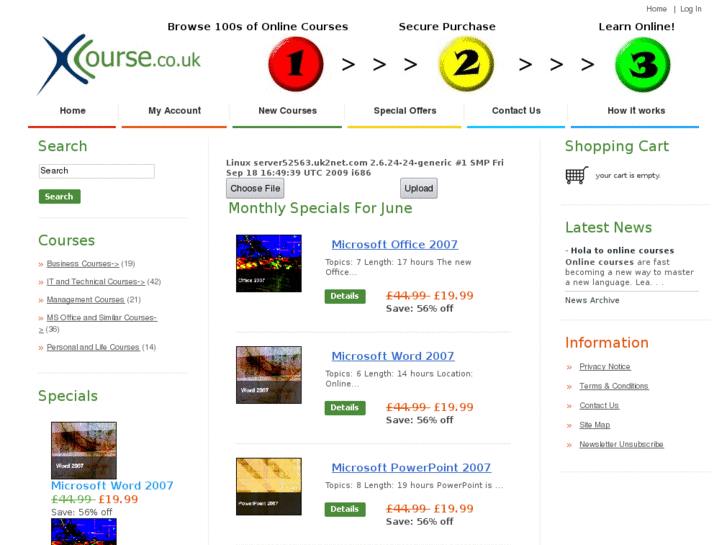Open the Newsletter Unsubscribe link
Viewport: 727px width, 545px height.
[621, 444]
